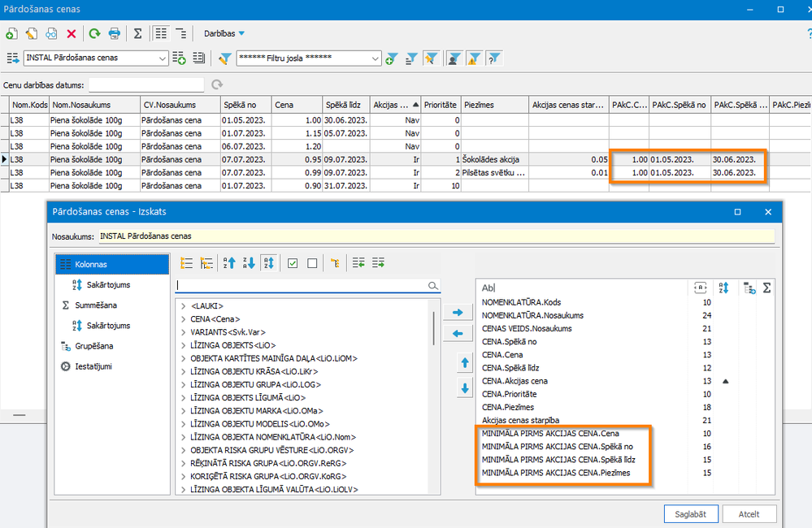Expand the CENA<Cena> tree node
Image resolution: width=812 pixels, height=528 pixels.
click(x=184, y=319)
